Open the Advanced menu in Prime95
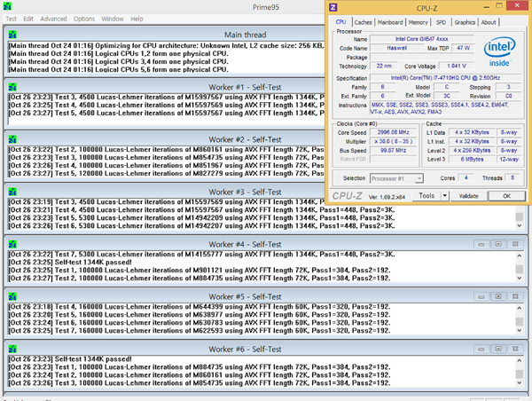532x401 pixels. click(53, 19)
